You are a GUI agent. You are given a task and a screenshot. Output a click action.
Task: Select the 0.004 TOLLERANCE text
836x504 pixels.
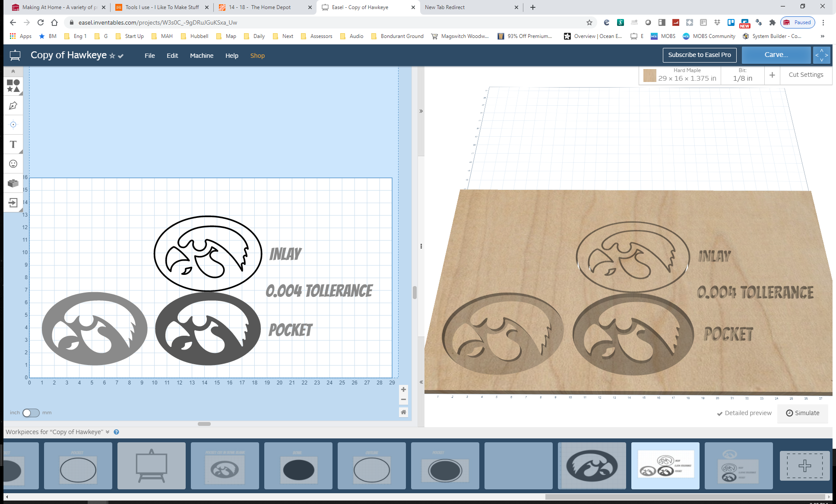pos(319,291)
